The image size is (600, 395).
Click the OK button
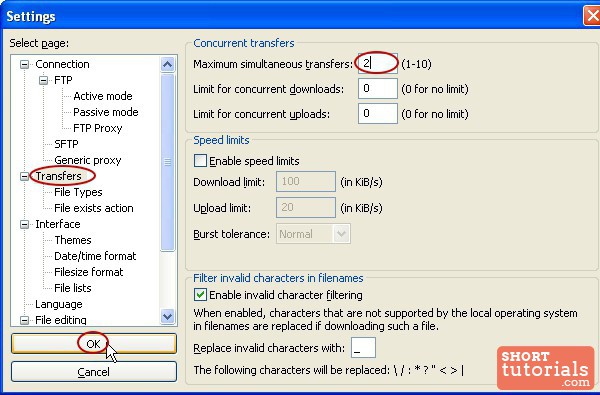click(x=94, y=344)
